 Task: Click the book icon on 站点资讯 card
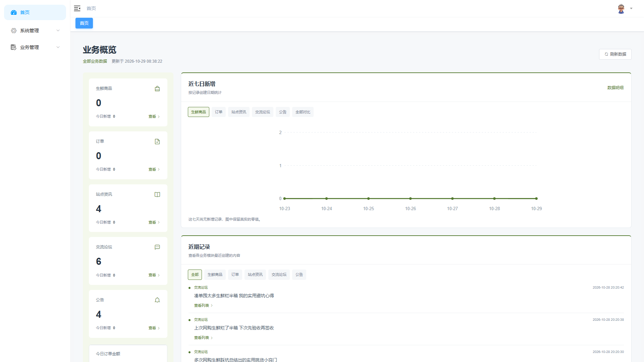157,194
